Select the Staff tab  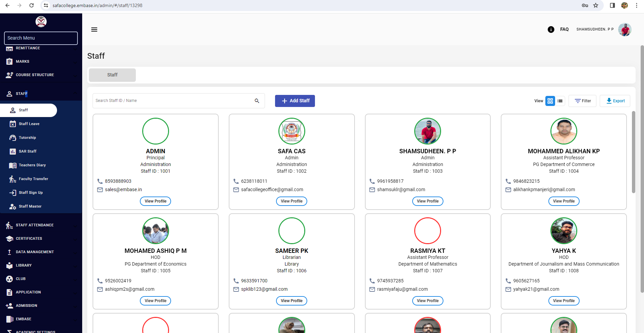[112, 75]
